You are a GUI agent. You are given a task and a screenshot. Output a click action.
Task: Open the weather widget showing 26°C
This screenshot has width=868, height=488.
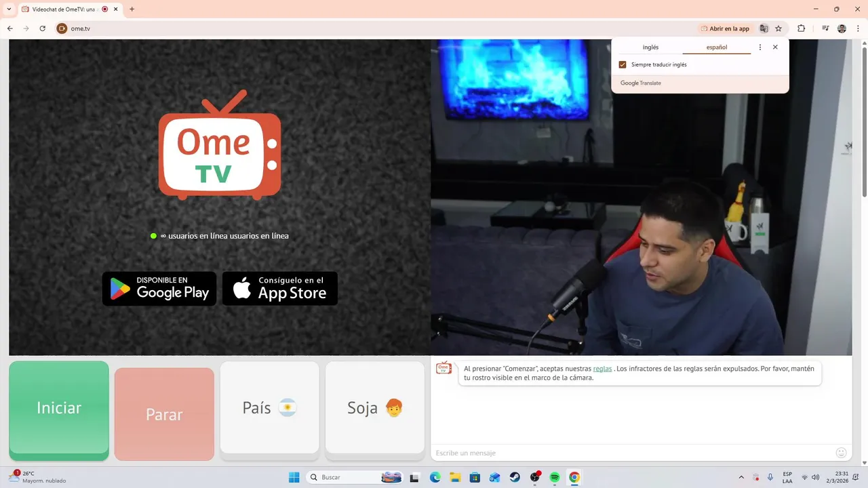[38, 477]
